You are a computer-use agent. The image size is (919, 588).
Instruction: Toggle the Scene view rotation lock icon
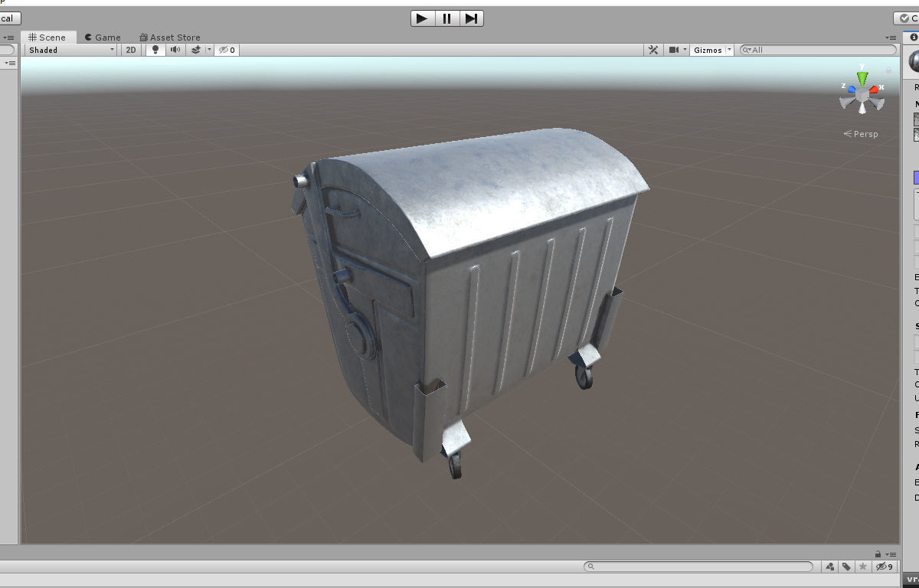888,70
